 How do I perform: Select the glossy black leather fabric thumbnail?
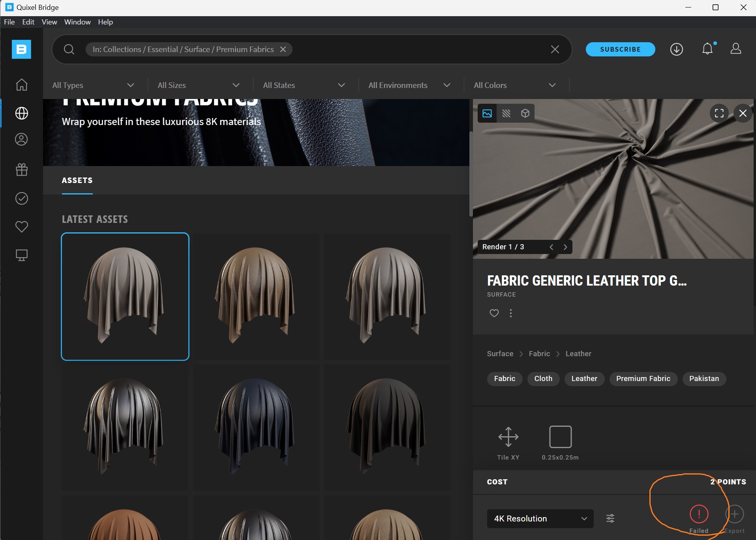point(125,428)
